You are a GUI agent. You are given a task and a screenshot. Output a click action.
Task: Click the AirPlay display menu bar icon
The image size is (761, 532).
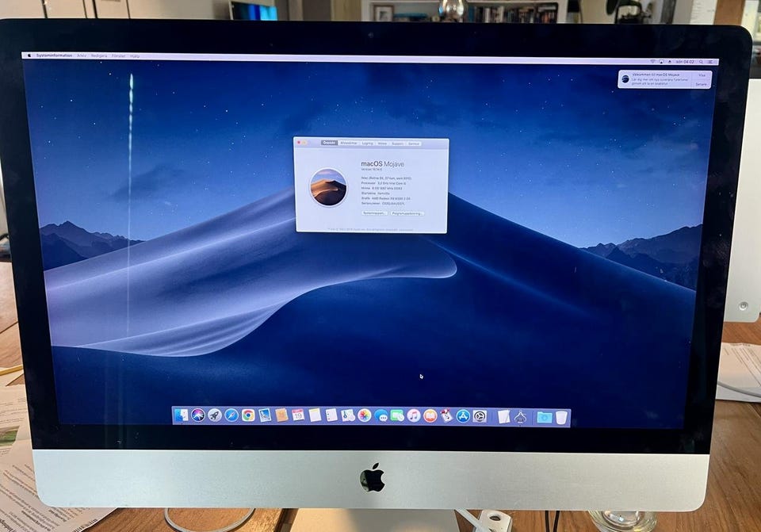point(661,62)
